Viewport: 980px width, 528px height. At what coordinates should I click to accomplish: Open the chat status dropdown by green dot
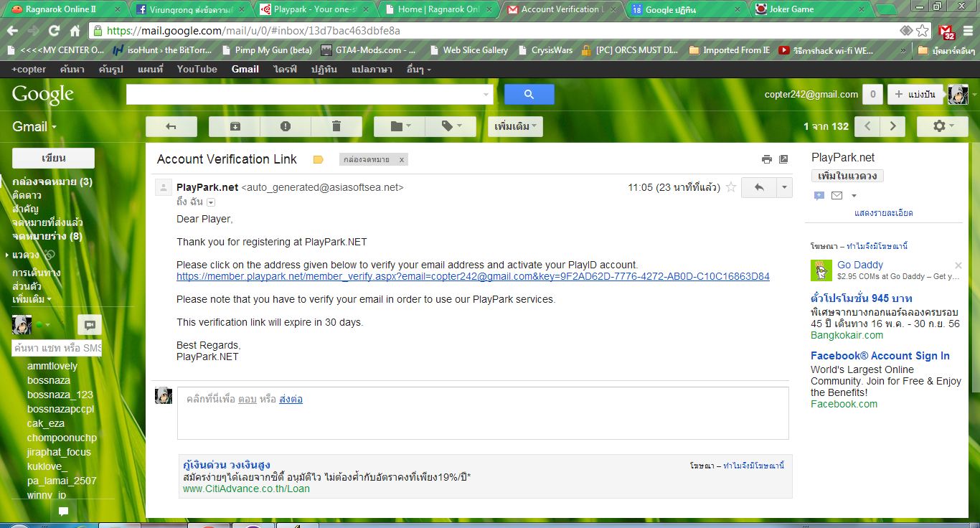pos(44,325)
